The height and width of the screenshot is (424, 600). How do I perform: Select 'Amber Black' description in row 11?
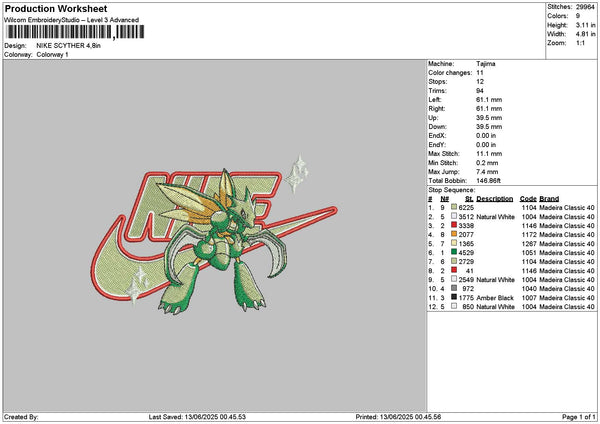495,298
